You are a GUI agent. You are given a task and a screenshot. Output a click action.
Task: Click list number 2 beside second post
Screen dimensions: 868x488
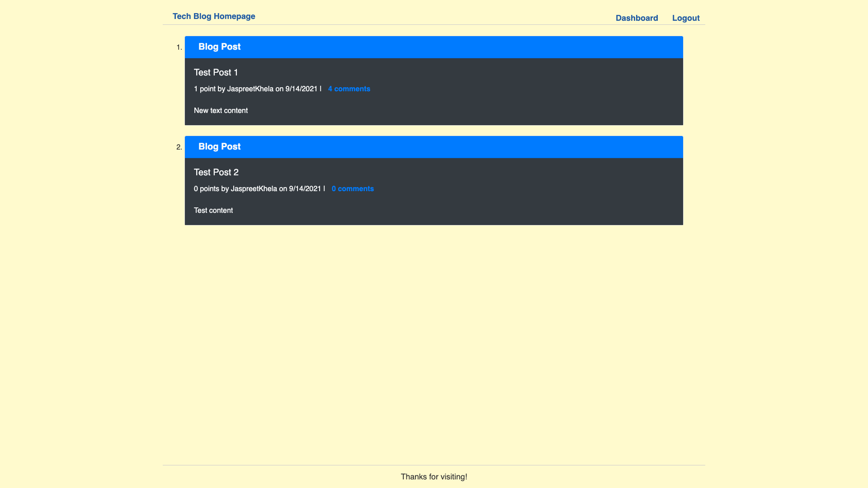coord(179,147)
